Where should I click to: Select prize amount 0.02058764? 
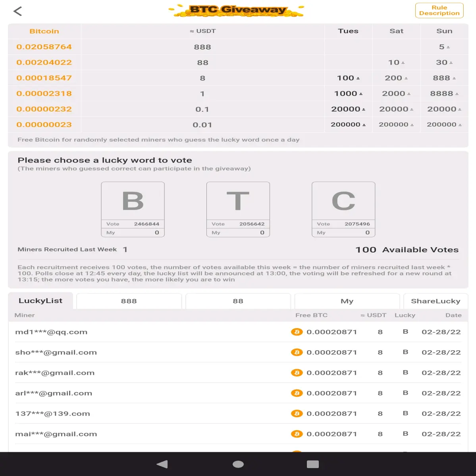pos(44,47)
